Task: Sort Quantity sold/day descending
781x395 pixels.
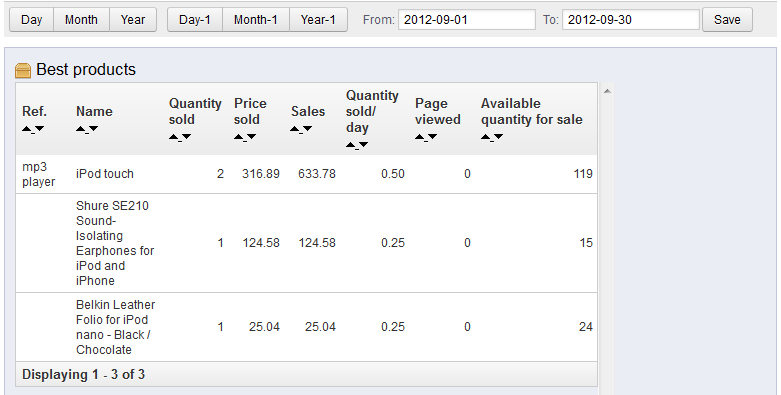Action: pyautogui.click(x=364, y=145)
